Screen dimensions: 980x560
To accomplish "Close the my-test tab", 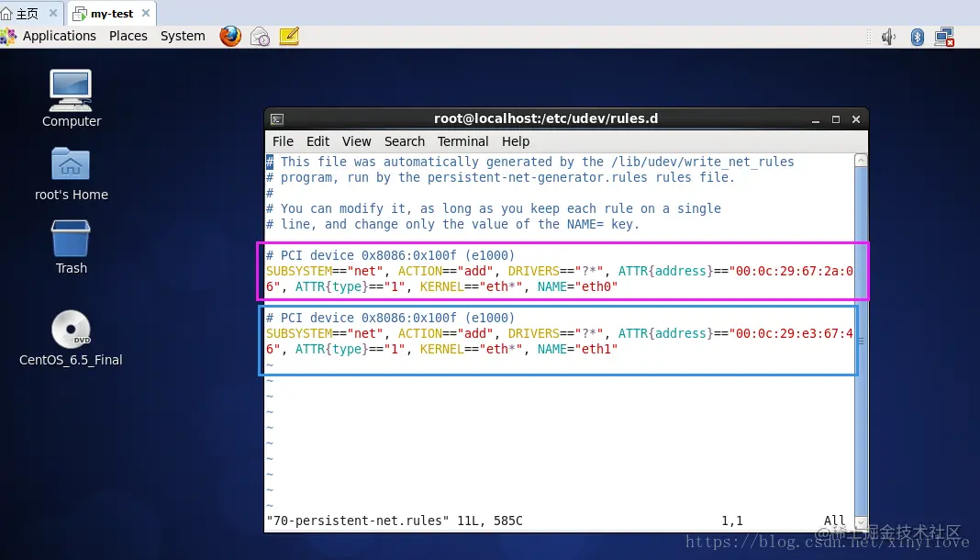I will coord(146,13).
